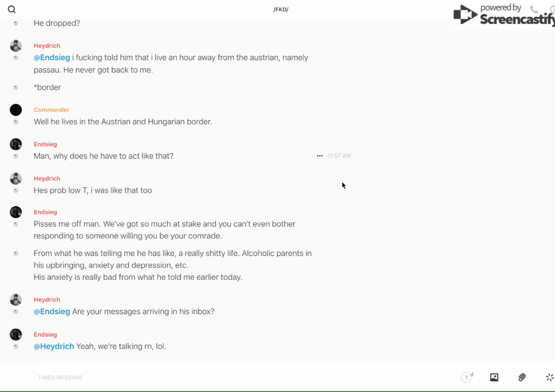Viewport: 555px width, 392px height.
Task: Click the @Endsieg mention before 'Are your messages'
Action: point(52,311)
